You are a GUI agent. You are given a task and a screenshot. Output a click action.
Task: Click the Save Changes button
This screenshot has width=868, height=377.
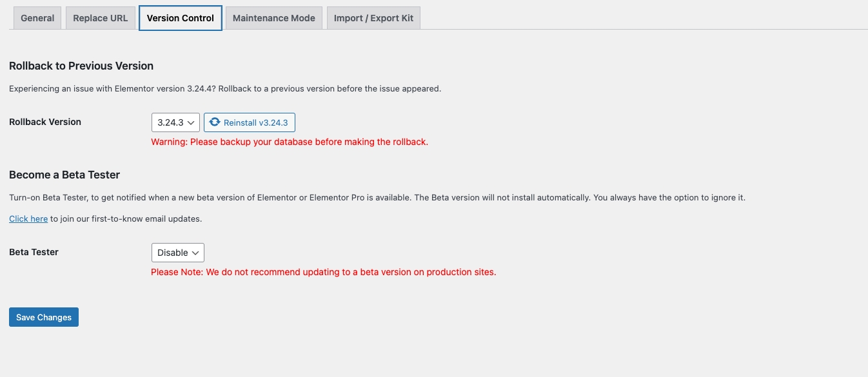click(44, 317)
